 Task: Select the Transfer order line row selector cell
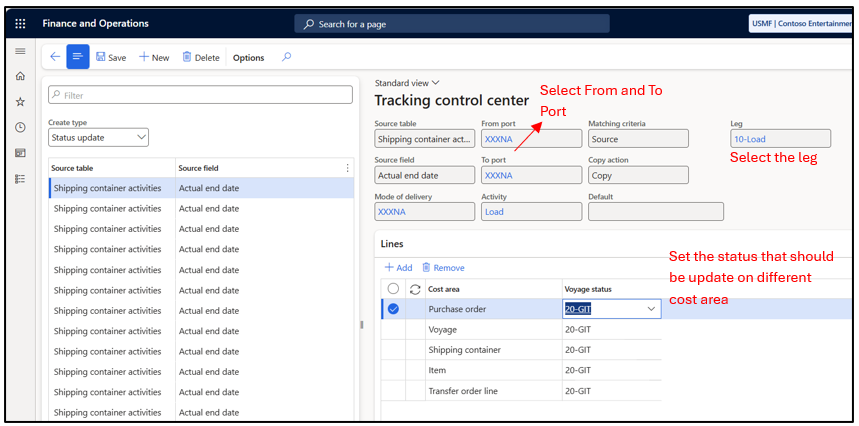coord(393,391)
